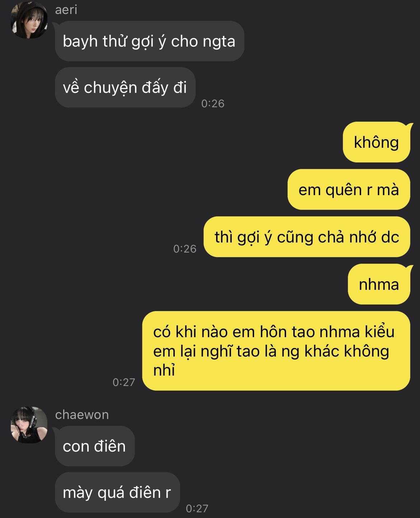This screenshot has width=420, height=518.
Task: Tap the 0:27 timestamp beside long yellow message
Action: click(124, 382)
